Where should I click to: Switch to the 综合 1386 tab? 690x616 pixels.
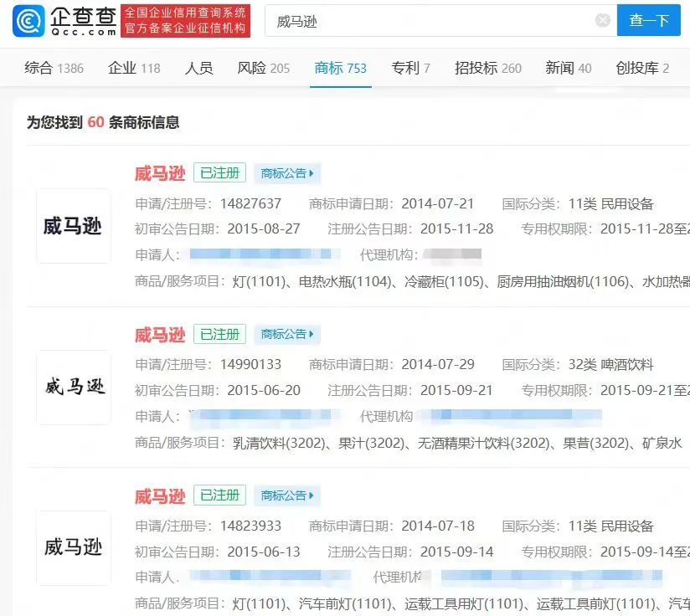coord(54,68)
